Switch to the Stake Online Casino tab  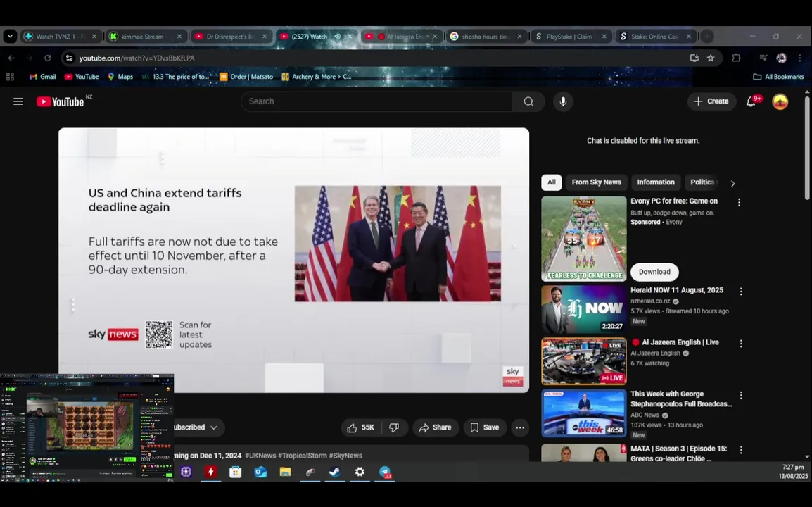[654, 37]
